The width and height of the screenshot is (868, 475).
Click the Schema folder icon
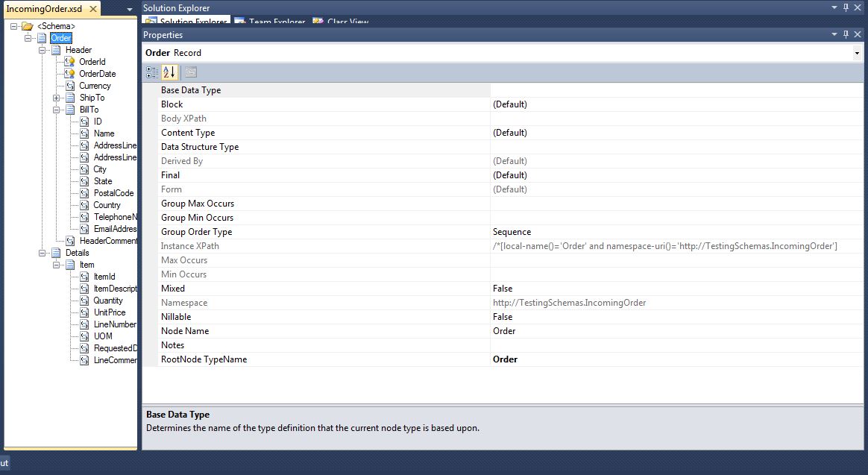(27, 26)
